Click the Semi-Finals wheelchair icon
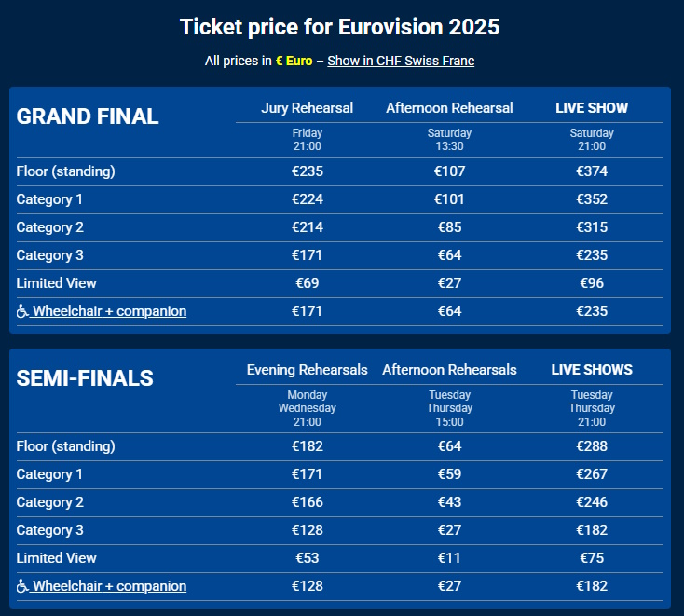 click(x=22, y=586)
